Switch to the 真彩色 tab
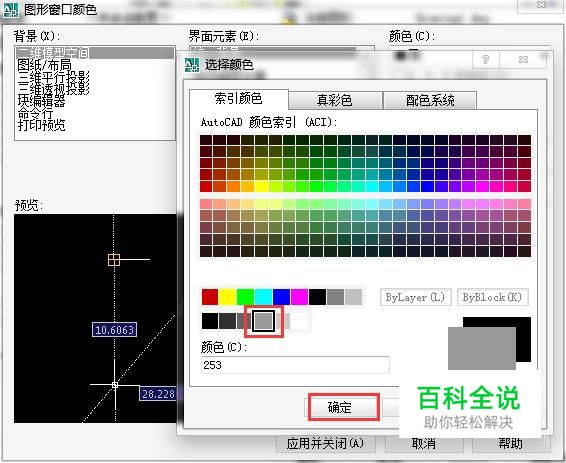The width and height of the screenshot is (566, 463). (x=335, y=100)
